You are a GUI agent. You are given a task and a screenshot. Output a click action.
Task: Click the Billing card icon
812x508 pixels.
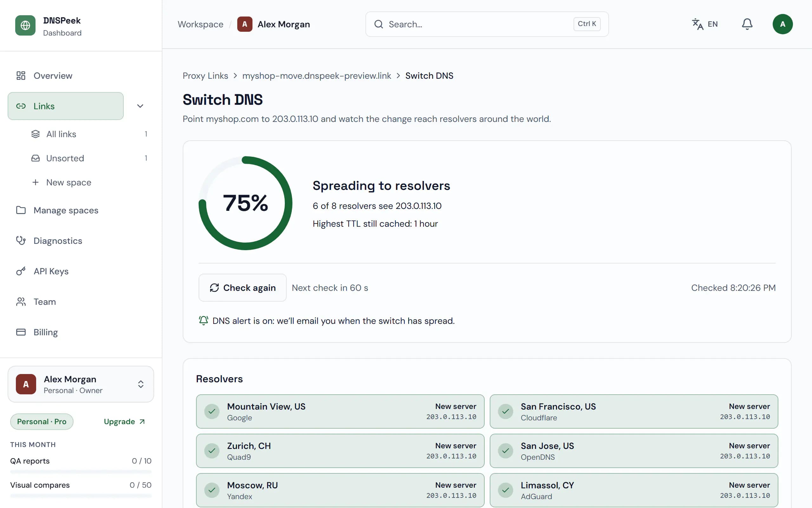pos(21,332)
